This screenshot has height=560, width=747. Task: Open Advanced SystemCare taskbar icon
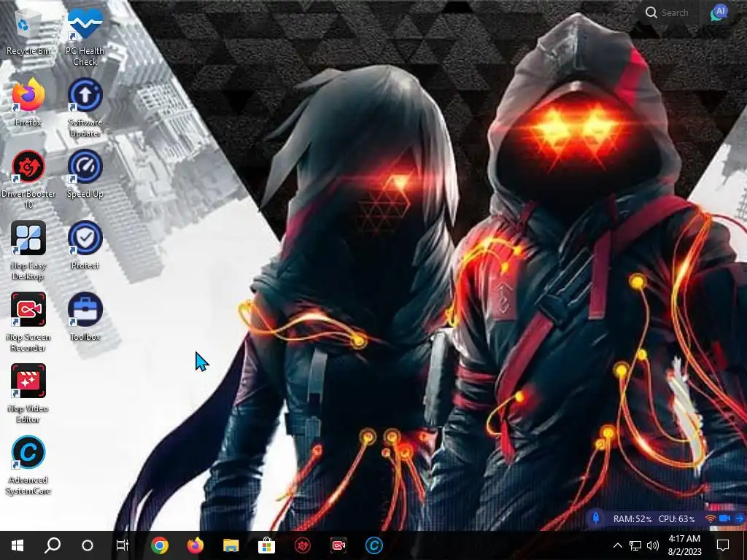point(374,545)
